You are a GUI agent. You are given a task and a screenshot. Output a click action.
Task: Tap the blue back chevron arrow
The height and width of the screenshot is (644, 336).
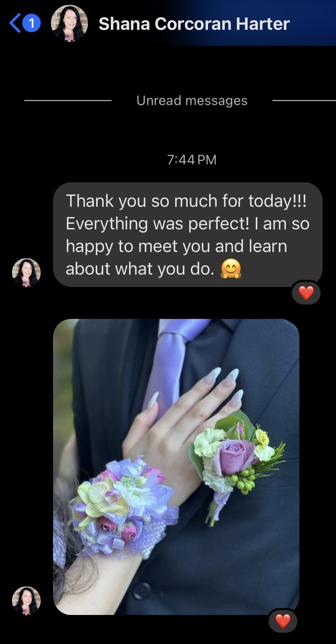point(15,23)
